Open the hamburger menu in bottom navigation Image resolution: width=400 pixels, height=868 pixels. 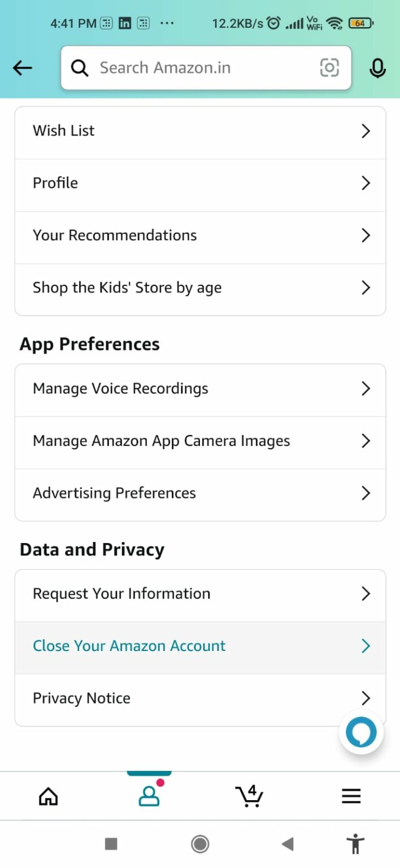tap(350, 796)
